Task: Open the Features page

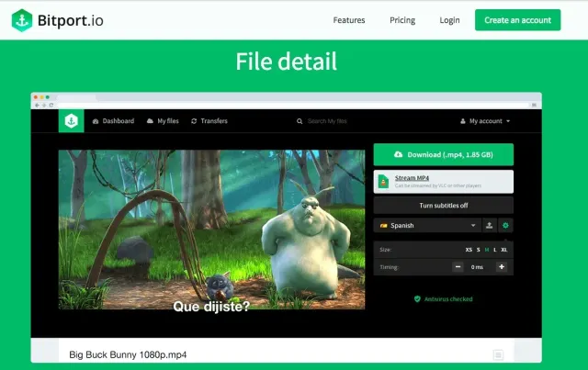Action: click(349, 20)
